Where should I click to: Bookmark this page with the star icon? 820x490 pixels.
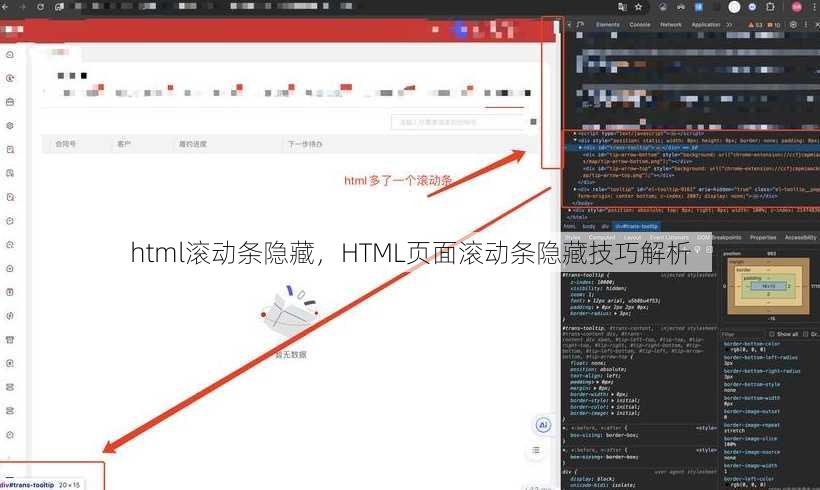pyautogui.click(x=639, y=7)
